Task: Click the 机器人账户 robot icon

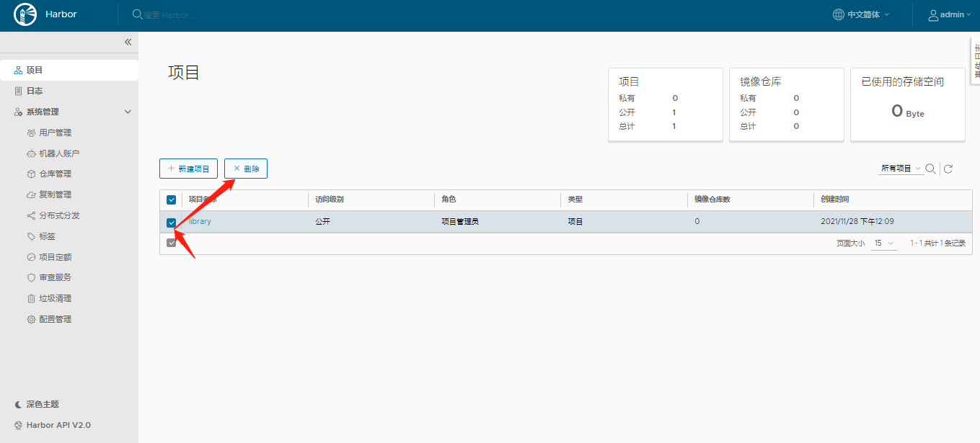Action: [31, 154]
